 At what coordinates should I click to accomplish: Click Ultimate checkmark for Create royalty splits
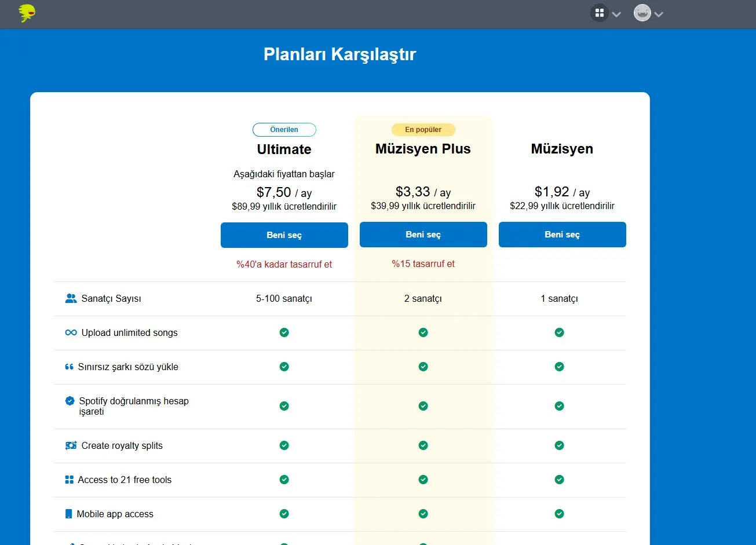284,445
